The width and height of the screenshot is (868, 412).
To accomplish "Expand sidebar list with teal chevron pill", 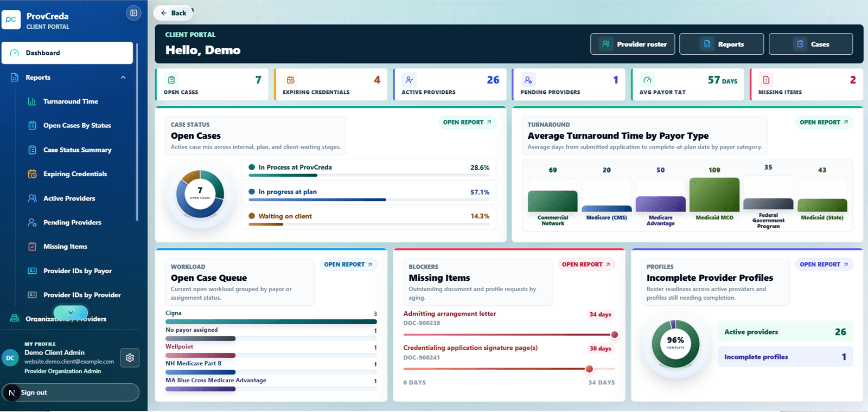I will (x=71, y=312).
